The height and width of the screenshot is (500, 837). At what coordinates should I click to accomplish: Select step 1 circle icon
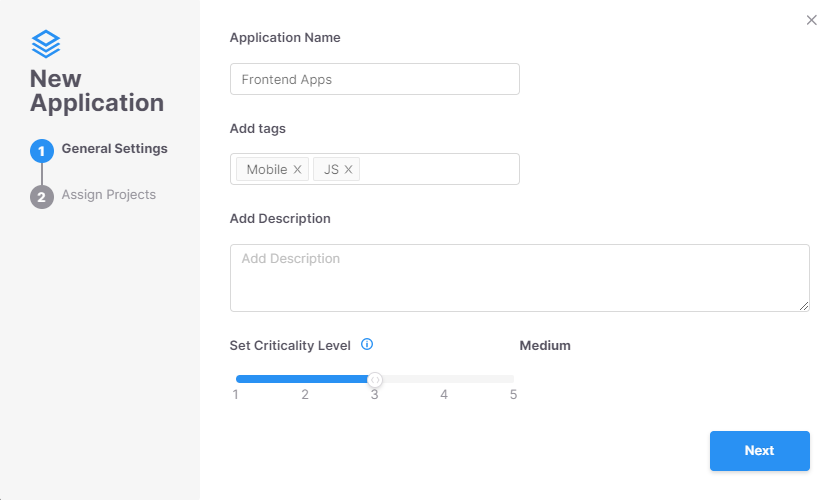(42, 151)
